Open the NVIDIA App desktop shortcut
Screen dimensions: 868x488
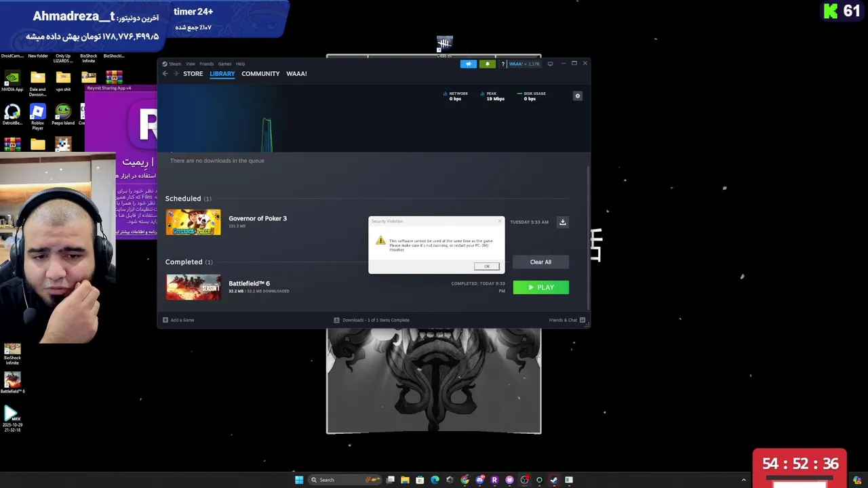pos(12,81)
